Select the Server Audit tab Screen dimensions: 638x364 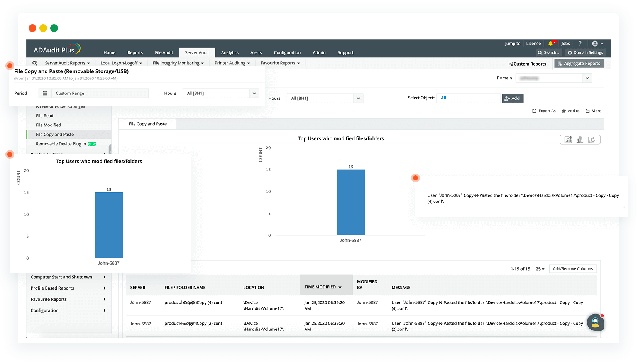tap(197, 53)
